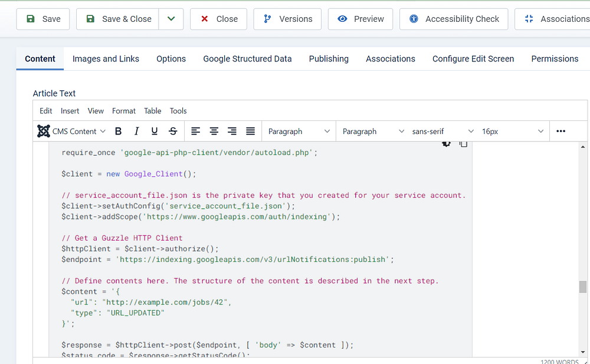
Task: Center align the text
Action: [x=214, y=131]
